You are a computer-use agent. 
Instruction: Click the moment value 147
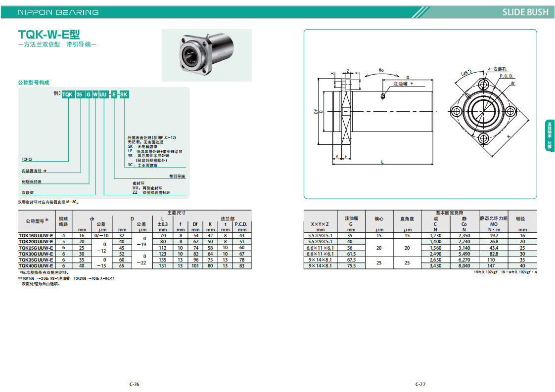coord(491,265)
